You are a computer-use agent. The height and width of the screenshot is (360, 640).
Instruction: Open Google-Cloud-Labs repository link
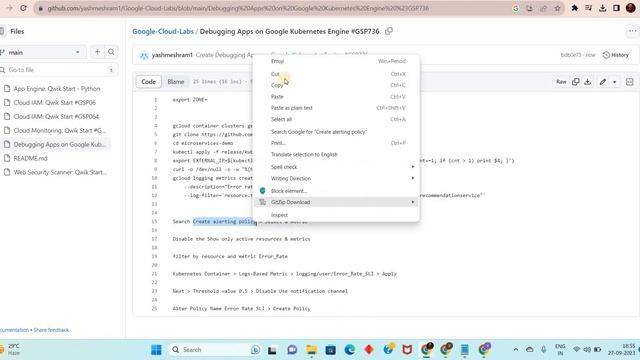tap(163, 31)
